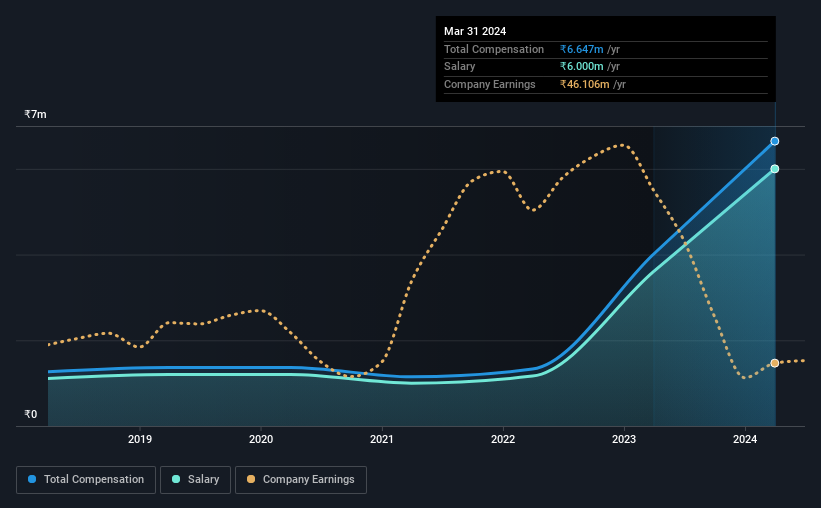Click the 2019 x-axis label

[x=140, y=439]
